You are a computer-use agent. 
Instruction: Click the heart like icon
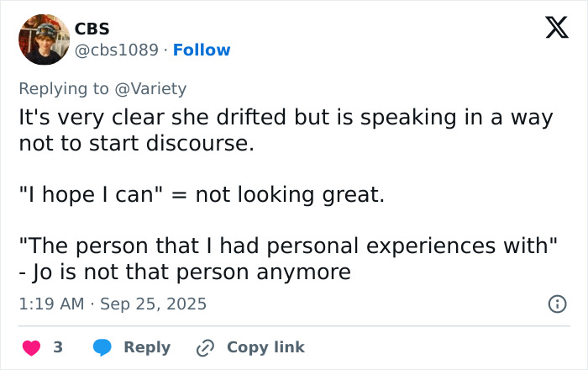pyautogui.click(x=31, y=347)
